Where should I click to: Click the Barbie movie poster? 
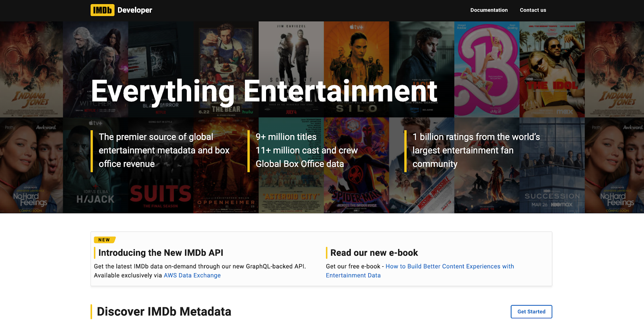487,69
